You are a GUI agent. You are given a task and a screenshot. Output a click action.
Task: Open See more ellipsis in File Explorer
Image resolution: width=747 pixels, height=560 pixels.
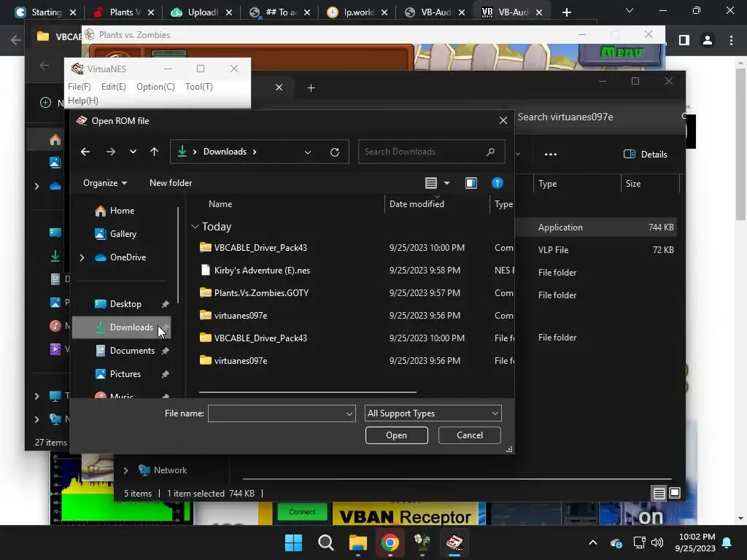tap(551, 155)
